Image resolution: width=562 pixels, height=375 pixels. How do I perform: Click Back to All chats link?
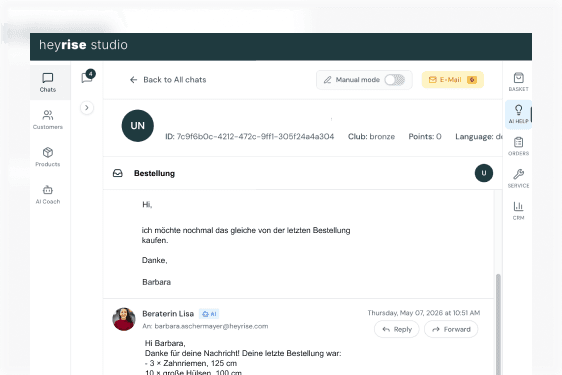[x=168, y=80]
